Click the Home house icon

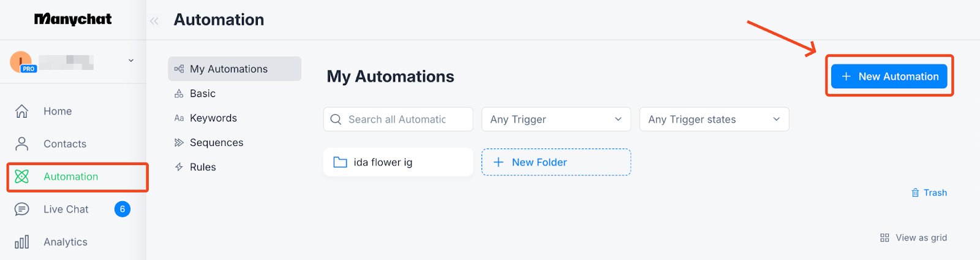pos(22,111)
